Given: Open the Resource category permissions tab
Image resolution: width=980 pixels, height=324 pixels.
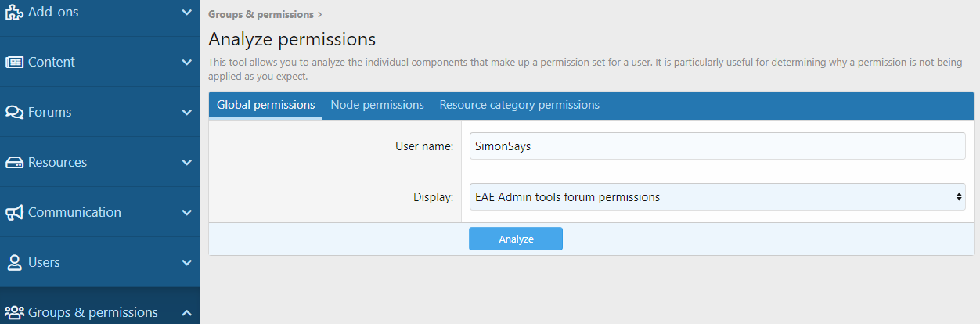Looking at the screenshot, I should click(519, 105).
